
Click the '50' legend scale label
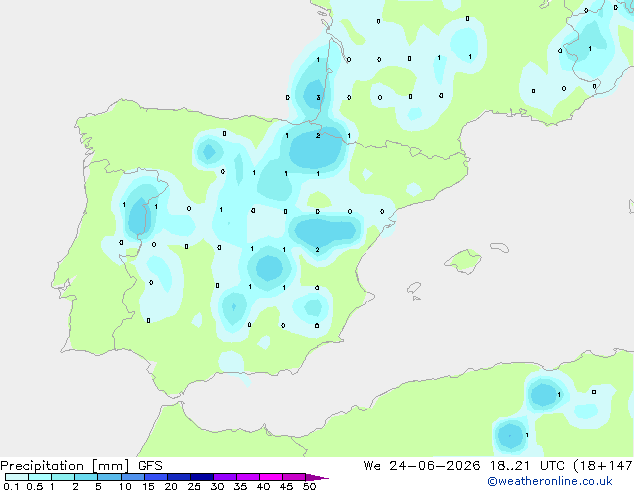(309, 486)
